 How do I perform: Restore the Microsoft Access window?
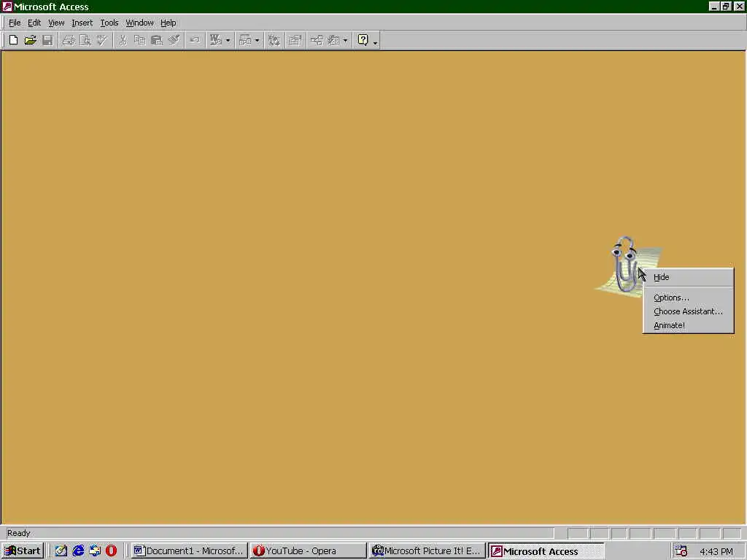point(726,6)
